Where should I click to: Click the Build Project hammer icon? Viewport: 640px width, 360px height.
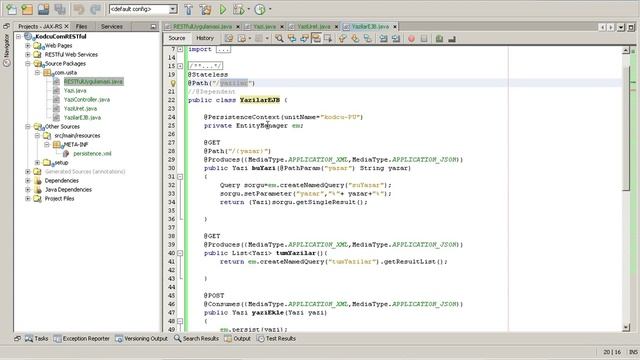(188, 9)
